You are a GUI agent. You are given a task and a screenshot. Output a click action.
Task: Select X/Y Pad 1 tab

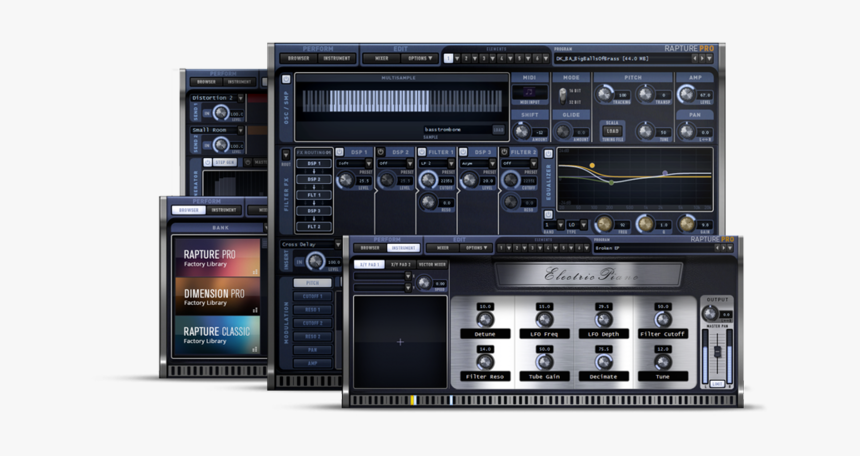369,264
